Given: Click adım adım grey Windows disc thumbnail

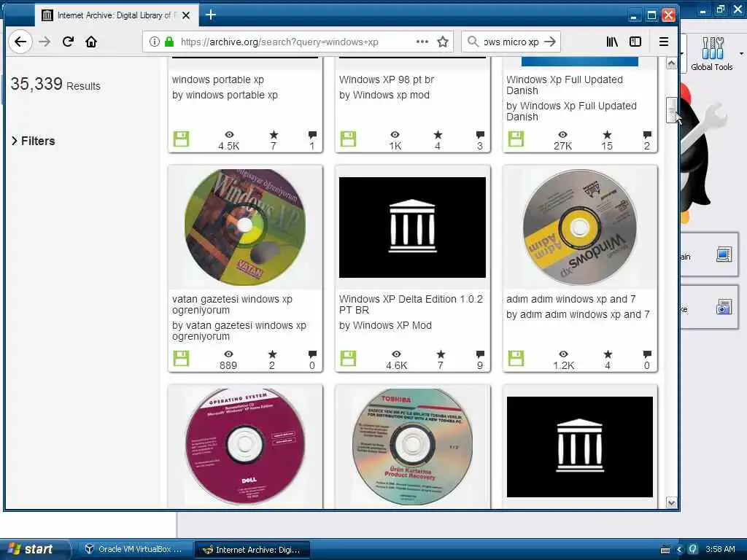Looking at the screenshot, I should [580, 227].
